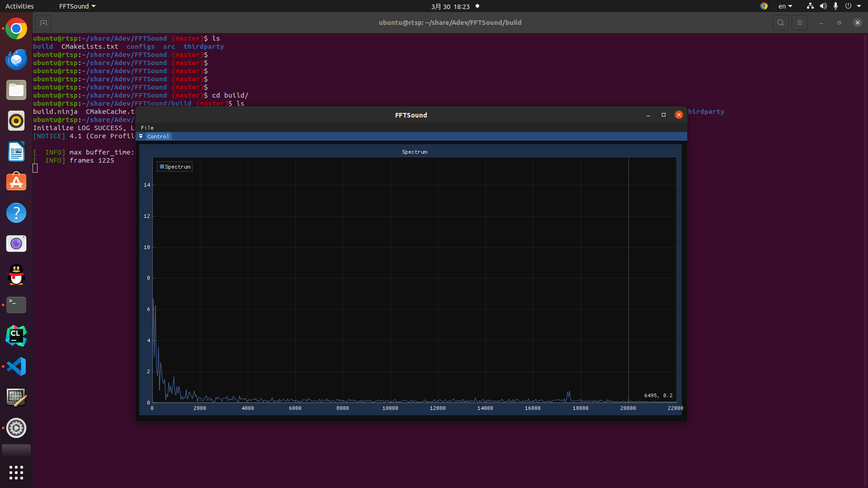Click the Spectrum plot title
The height and width of the screenshot is (488, 868).
pos(415,152)
